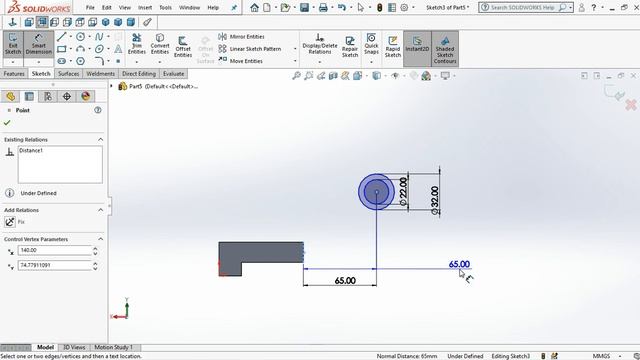Select the Circle sketch tool
Screen dimensions: 640x360
(80, 37)
